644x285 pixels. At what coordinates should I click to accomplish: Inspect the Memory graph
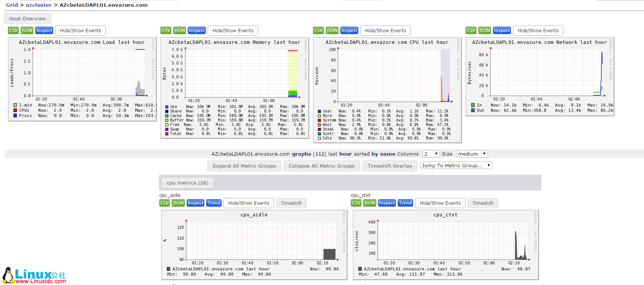(197, 30)
